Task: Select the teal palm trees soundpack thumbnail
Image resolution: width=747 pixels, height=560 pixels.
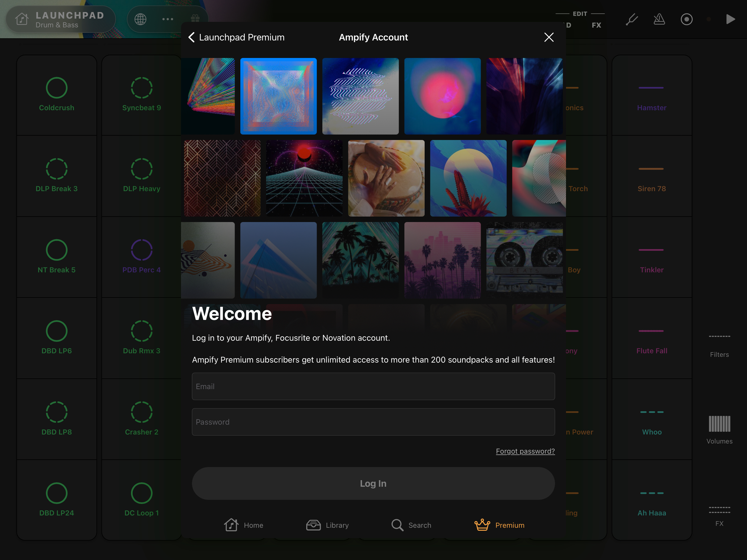Action: coord(360,260)
